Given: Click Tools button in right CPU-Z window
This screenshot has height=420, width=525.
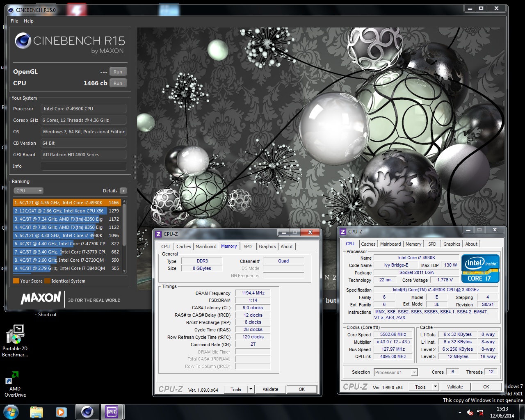Looking at the screenshot, I should (x=420, y=387).
